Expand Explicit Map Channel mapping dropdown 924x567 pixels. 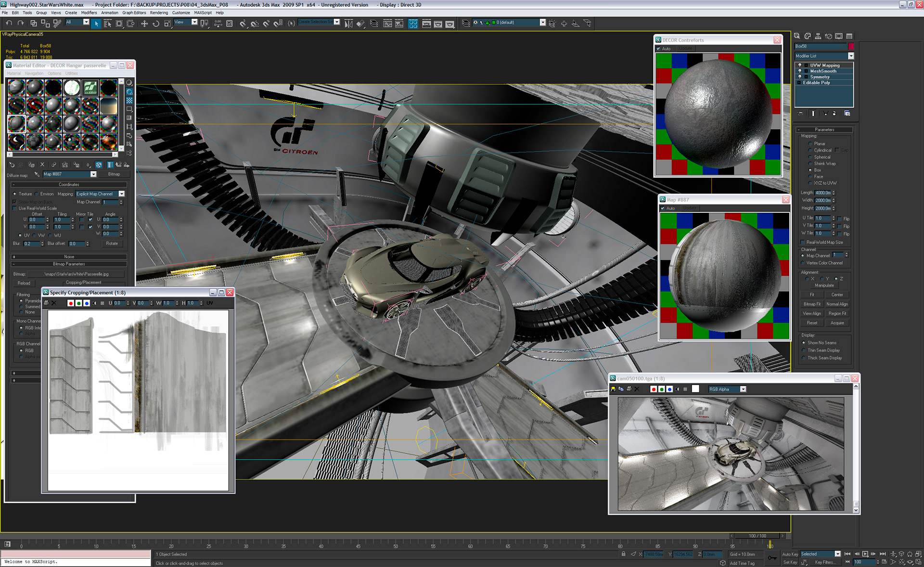(122, 194)
